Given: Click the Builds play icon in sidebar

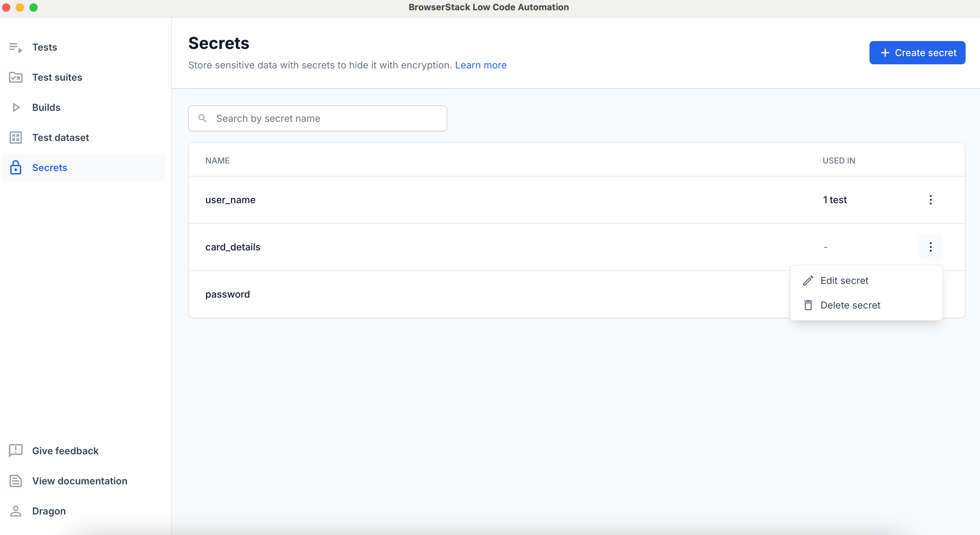Looking at the screenshot, I should click(x=16, y=107).
